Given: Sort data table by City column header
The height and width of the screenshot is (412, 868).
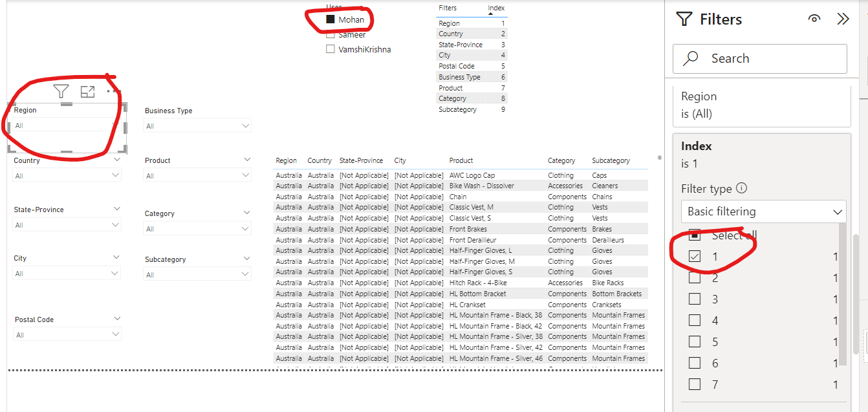Looking at the screenshot, I should 400,160.
